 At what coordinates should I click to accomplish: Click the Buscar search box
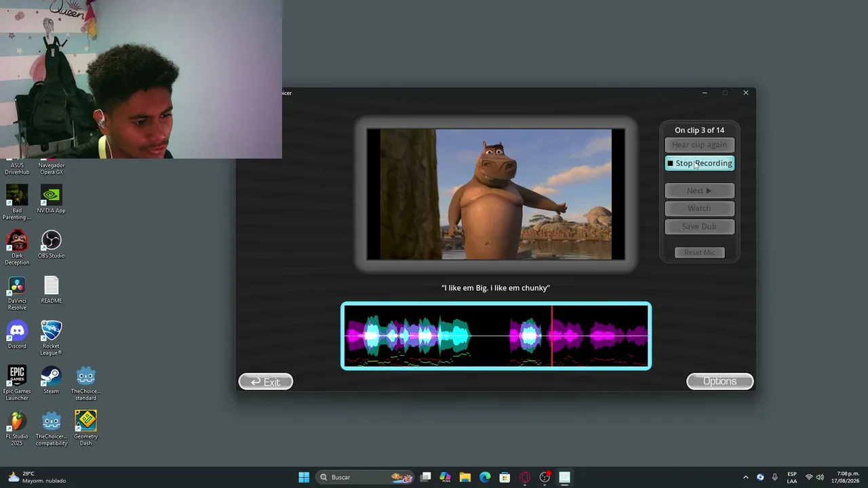[365, 477]
